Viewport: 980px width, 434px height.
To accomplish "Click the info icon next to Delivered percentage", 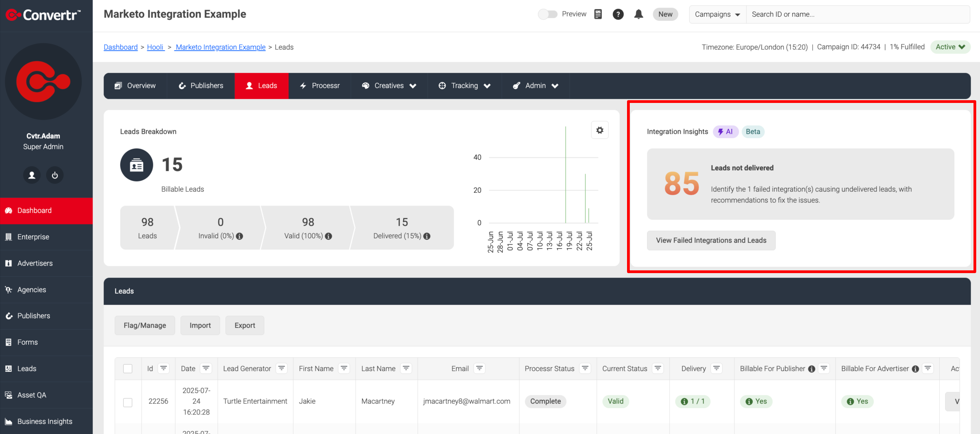I will (426, 236).
